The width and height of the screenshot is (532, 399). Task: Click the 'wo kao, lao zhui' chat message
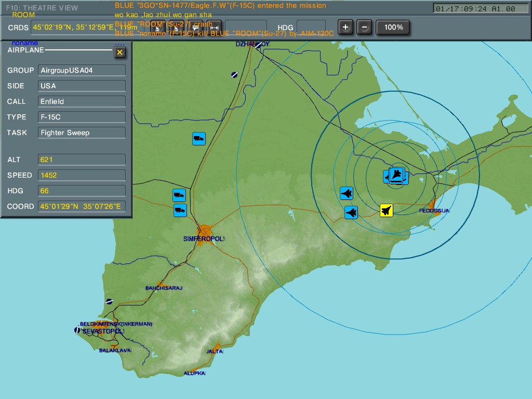pos(163,15)
